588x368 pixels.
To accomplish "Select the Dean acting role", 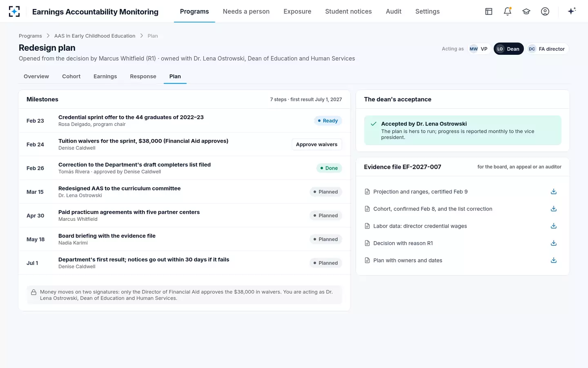I will click(x=508, y=49).
